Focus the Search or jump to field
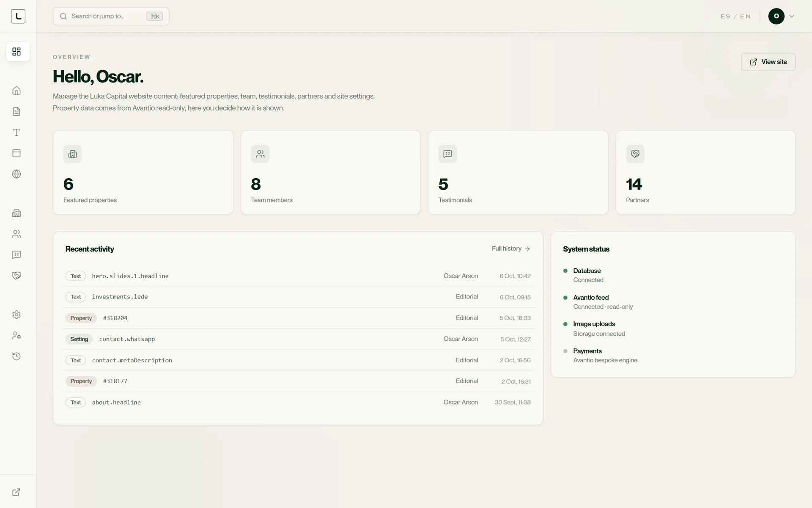The image size is (812, 508). pos(111,16)
